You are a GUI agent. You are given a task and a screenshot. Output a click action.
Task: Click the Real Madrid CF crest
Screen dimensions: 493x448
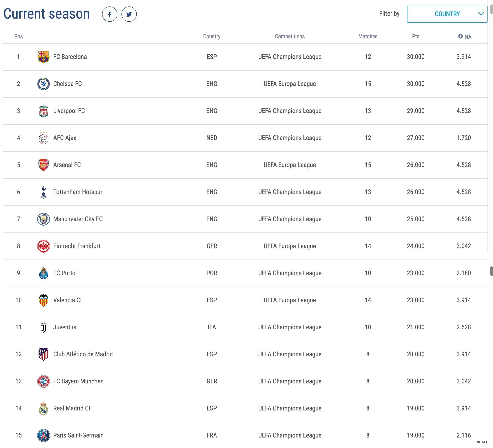pos(44,408)
